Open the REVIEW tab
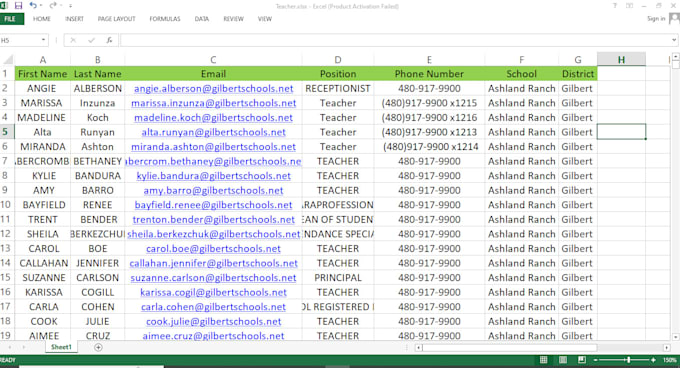The image size is (680, 368). 233,19
